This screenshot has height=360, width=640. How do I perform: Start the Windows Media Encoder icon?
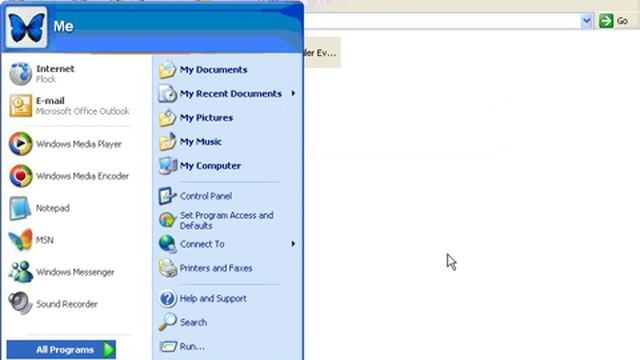tap(20, 176)
